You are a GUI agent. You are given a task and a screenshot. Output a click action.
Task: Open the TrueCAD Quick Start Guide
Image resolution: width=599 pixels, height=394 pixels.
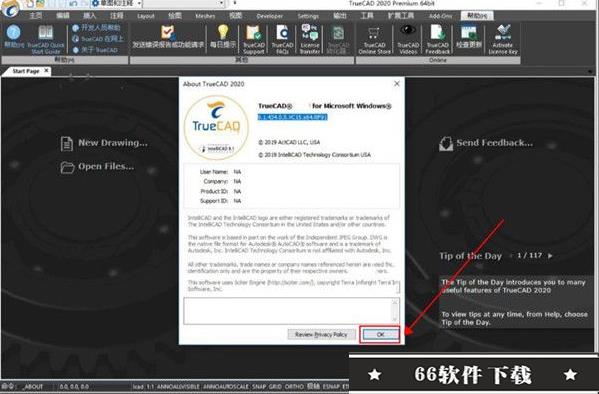click(45, 39)
